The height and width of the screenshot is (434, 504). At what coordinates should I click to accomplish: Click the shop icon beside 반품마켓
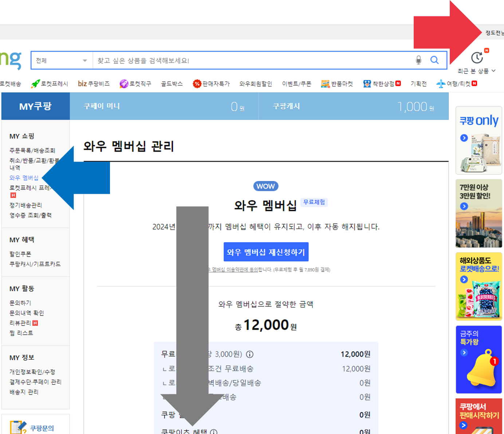click(325, 84)
